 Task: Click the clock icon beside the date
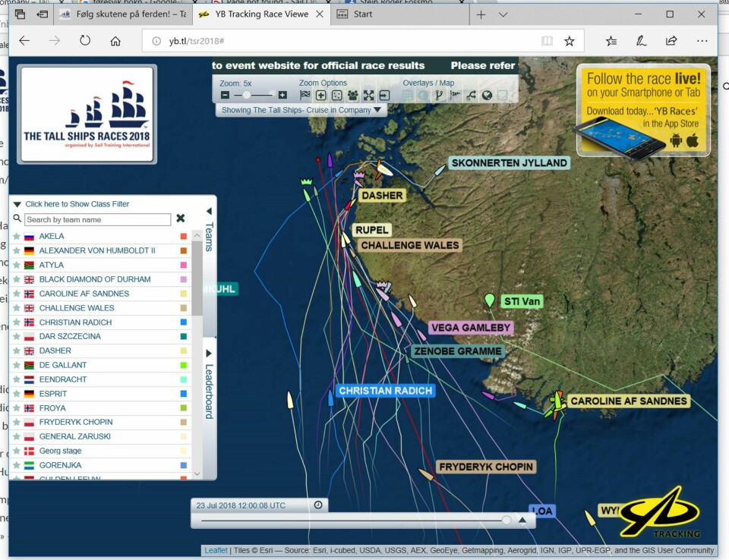[x=318, y=505]
